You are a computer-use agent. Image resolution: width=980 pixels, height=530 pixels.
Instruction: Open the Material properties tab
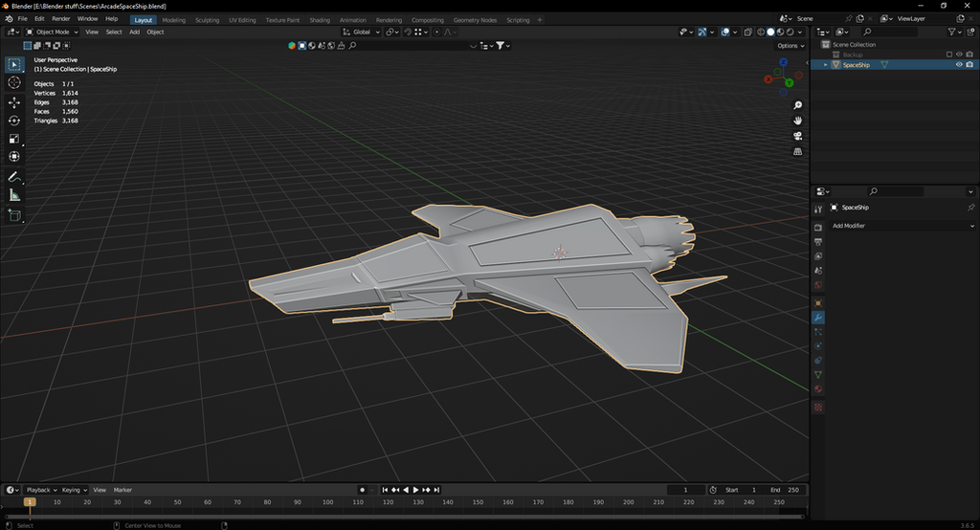coord(818,389)
